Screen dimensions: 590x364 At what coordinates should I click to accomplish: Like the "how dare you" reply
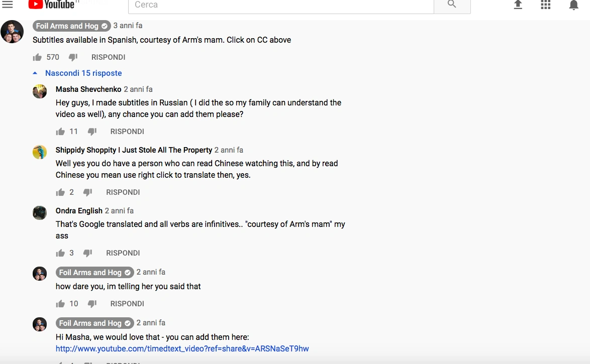[x=60, y=304]
